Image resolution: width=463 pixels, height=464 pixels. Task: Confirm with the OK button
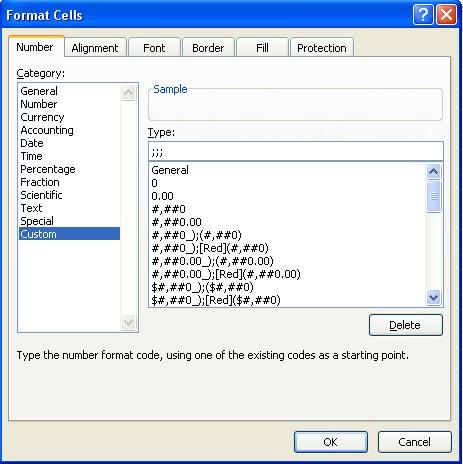click(x=331, y=442)
